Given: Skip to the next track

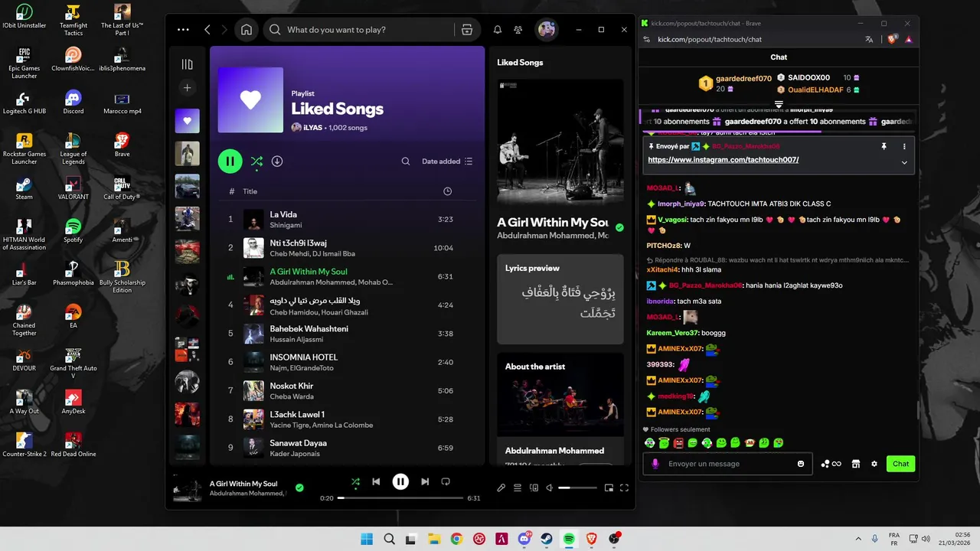Looking at the screenshot, I should point(425,481).
